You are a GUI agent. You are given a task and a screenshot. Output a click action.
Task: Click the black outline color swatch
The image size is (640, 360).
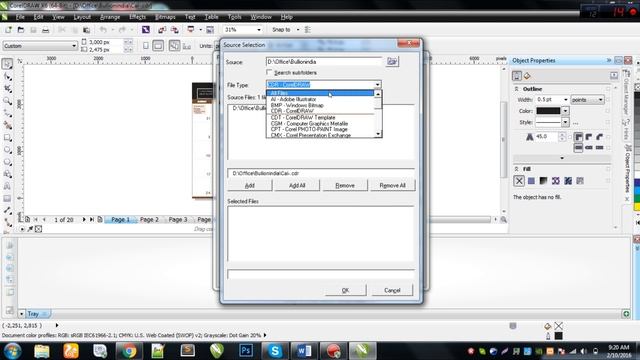point(548,111)
